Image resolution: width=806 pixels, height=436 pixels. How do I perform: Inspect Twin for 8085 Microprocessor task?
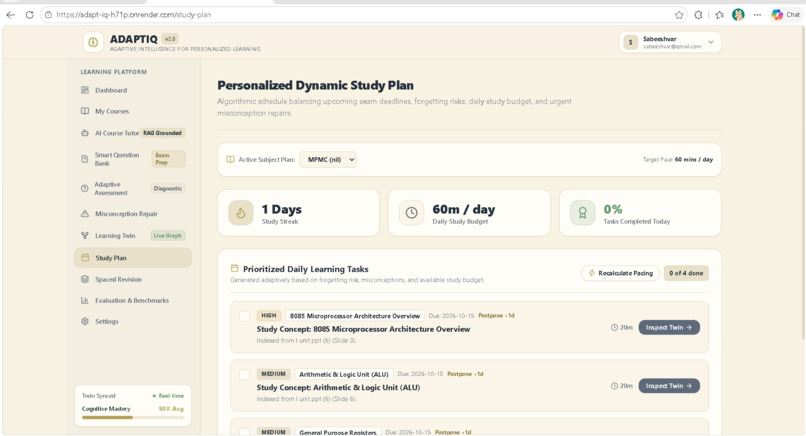[669, 328]
